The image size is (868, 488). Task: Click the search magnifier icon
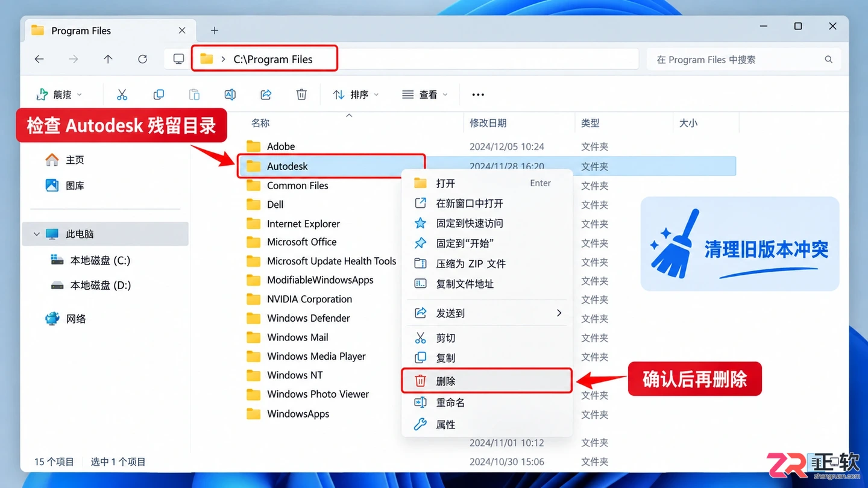pyautogui.click(x=829, y=60)
